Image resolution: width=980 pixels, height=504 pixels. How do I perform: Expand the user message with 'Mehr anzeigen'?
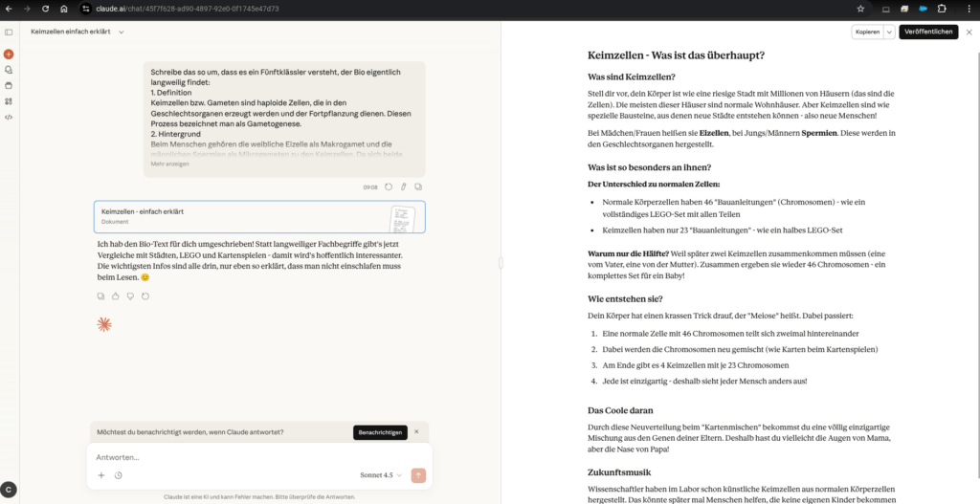(x=169, y=164)
